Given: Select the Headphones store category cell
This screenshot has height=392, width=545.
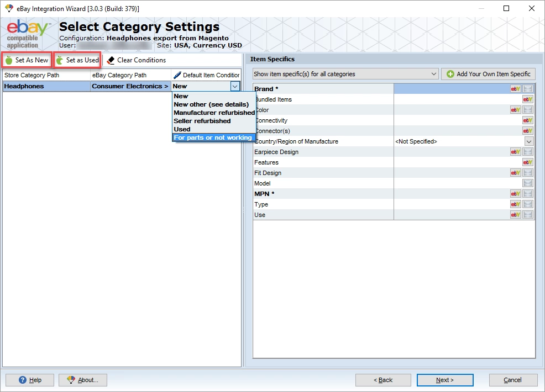Looking at the screenshot, I should click(46, 86).
